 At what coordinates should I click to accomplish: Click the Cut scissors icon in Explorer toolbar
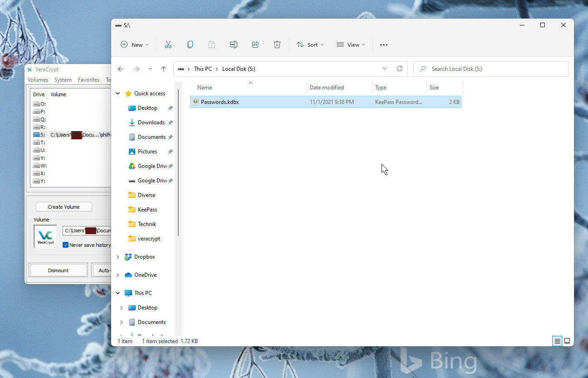tap(168, 44)
